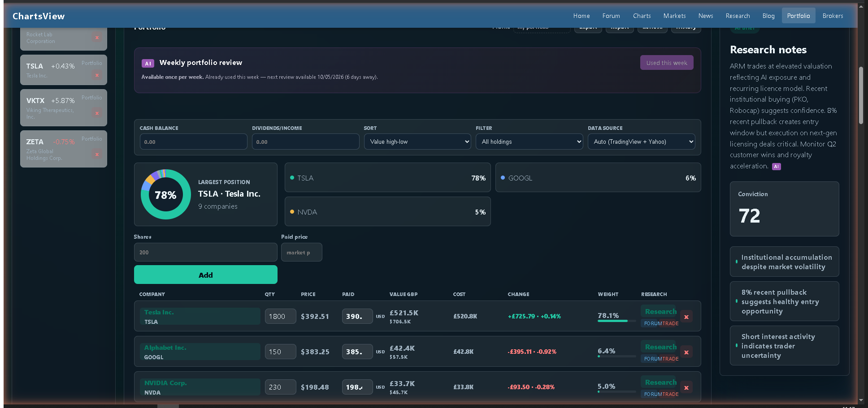Click the green dot beside TSLA allocation
Screen dimensions: 868x408
292,178
